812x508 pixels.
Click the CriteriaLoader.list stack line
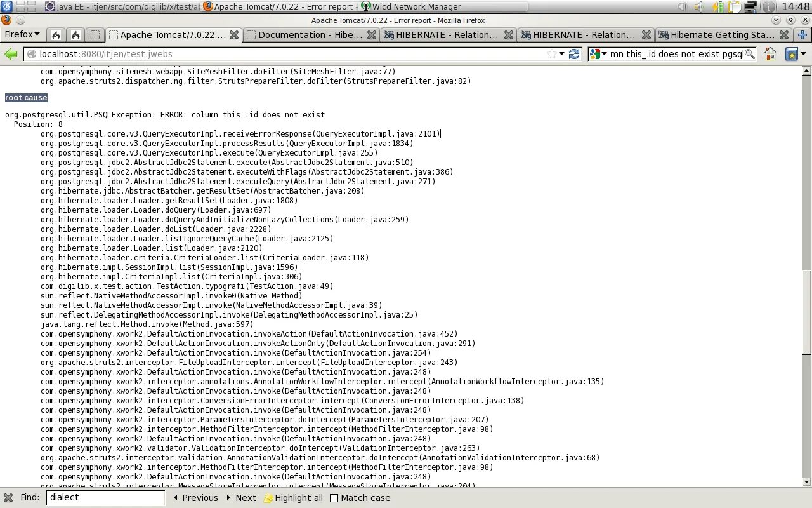[205, 258]
